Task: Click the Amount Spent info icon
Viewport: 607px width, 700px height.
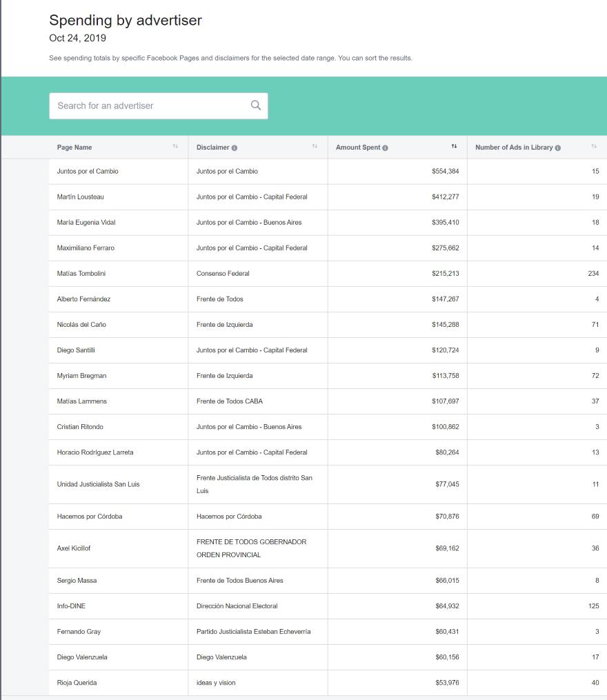Action: tap(385, 148)
